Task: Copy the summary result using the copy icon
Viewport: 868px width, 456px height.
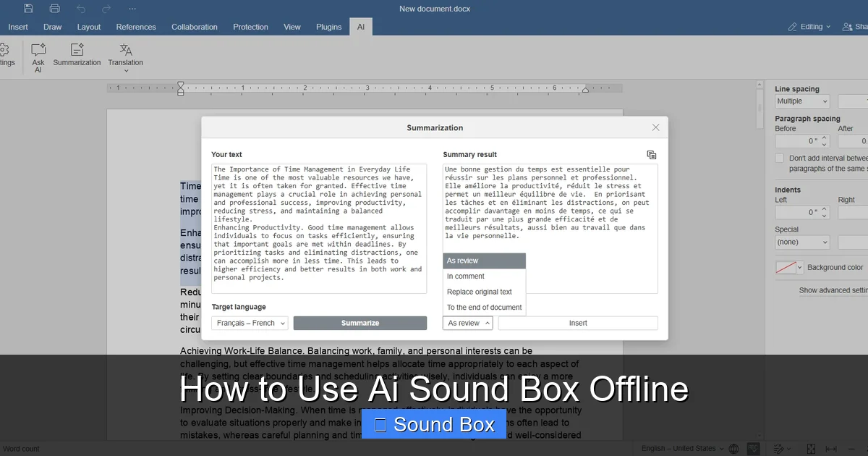Action: tap(651, 154)
